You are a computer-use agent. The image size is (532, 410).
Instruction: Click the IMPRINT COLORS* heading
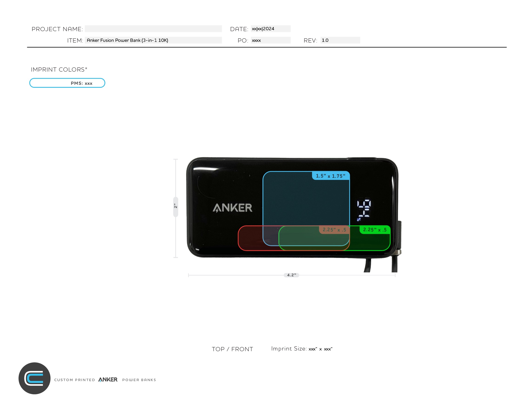pyautogui.click(x=59, y=69)
